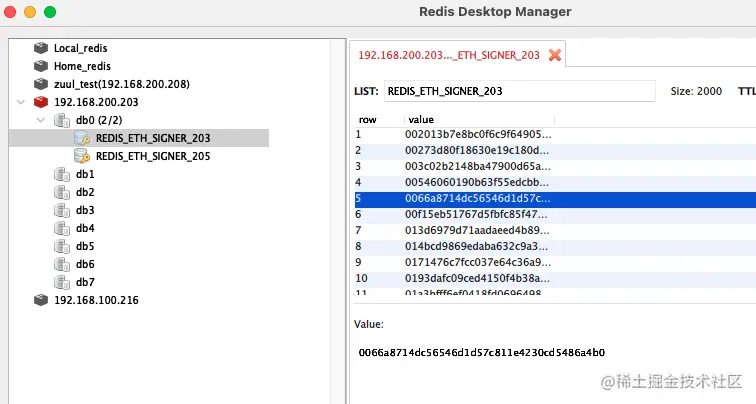The width and height of the screenshot is (756, 404).
Task: Select zuul_test(192.168.200.208) connection
Action: [122, 84]
